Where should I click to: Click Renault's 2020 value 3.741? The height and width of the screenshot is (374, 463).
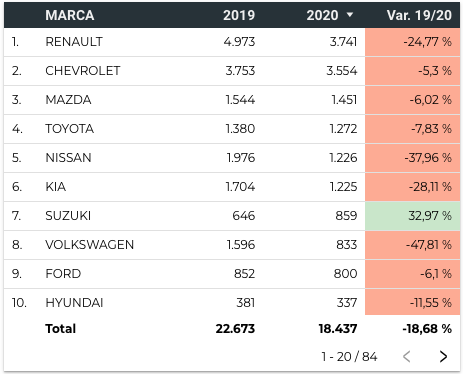pos(343,42)
